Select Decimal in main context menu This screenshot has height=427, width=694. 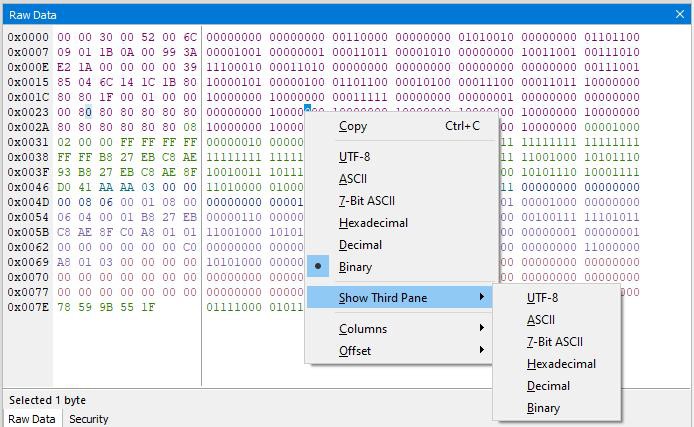coord(402,245)
